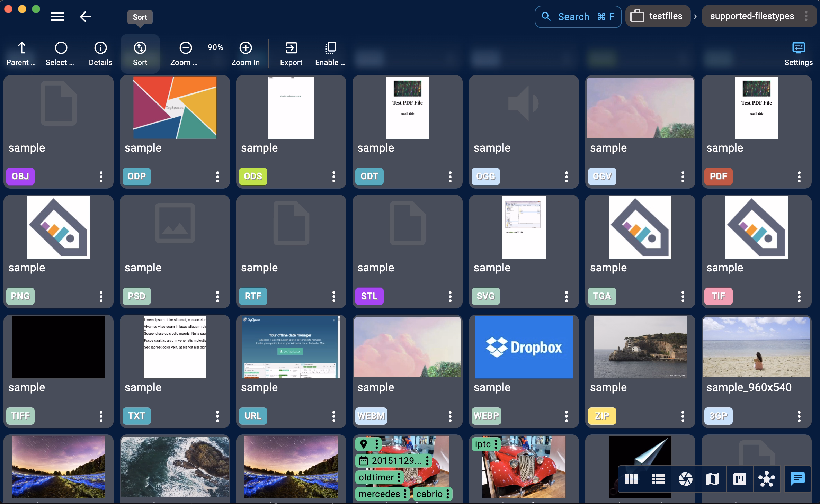Click the OBJ extension tag
Image resolution: width=820 pixels, height=504 pixels.
(x=20, y=176)
